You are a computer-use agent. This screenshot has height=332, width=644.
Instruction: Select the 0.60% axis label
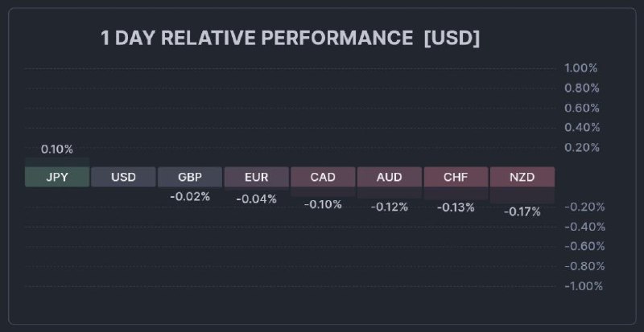tap(581, 108)
